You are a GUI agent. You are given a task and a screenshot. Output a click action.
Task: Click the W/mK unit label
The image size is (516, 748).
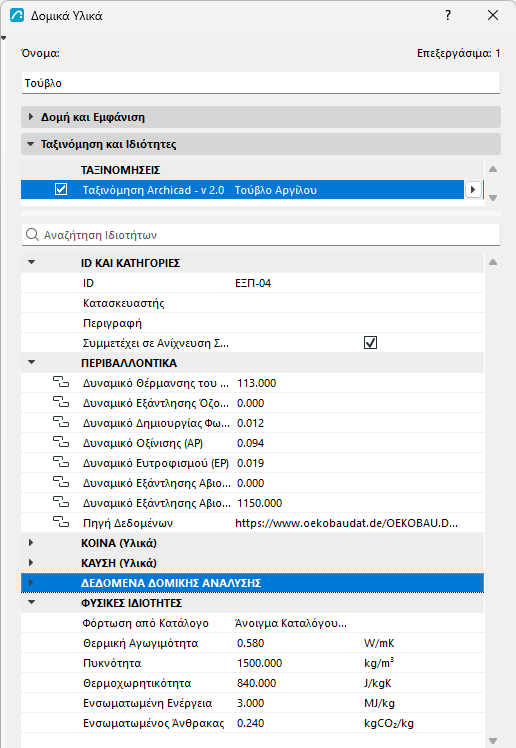point(379,643)
